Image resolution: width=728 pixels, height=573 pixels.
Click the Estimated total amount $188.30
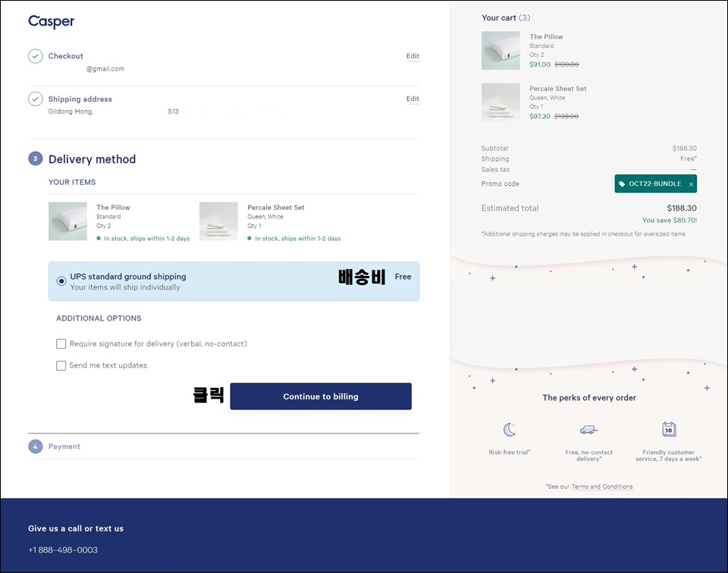click(x=682, y=208)
